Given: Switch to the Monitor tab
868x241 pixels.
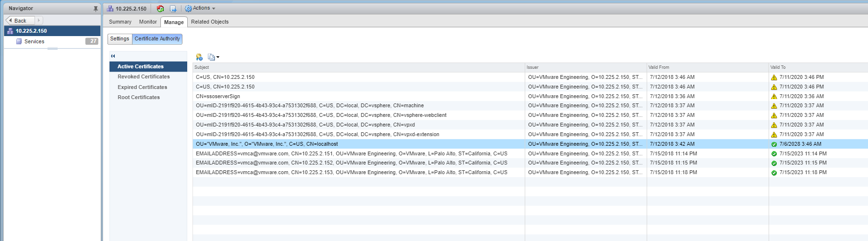Looking at the screenshot, I should pyautogui.click(x=148, y=22).
